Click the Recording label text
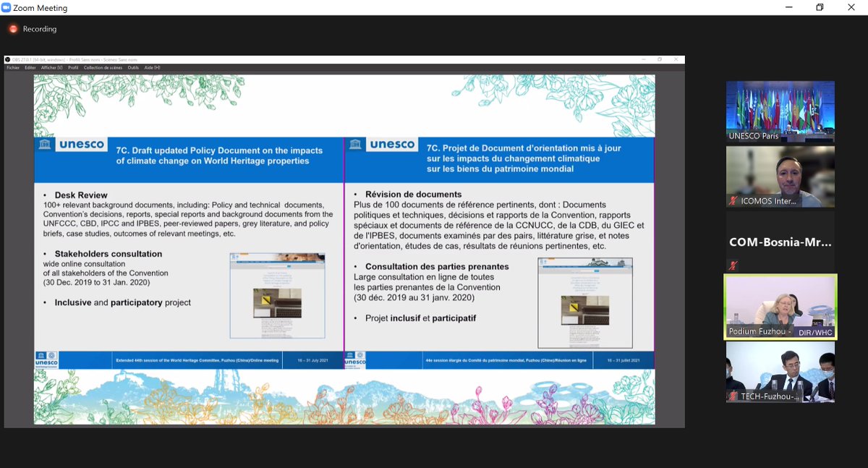The height and width of the screenshot is (468, 868). [x=39, y=29]
